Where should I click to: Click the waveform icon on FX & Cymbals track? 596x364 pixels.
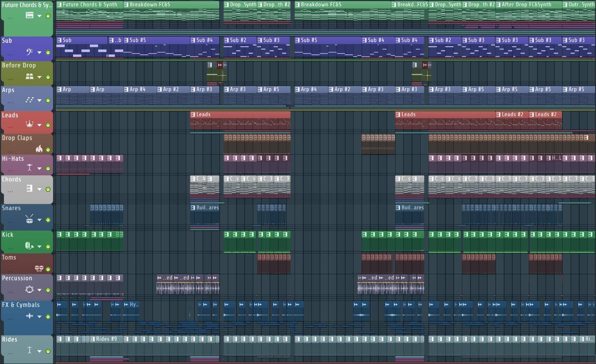click(x=29, y=316)
